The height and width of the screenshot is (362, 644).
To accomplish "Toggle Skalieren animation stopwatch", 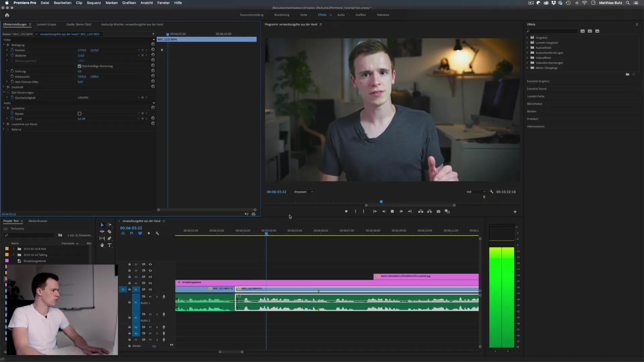I will [x=12, y=55].
